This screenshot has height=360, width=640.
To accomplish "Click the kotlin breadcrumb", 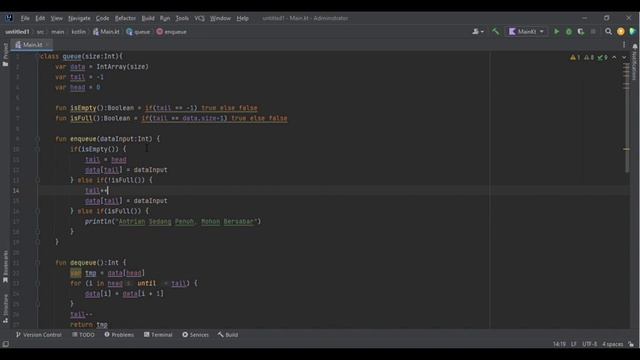I will [x=79, y=31].
